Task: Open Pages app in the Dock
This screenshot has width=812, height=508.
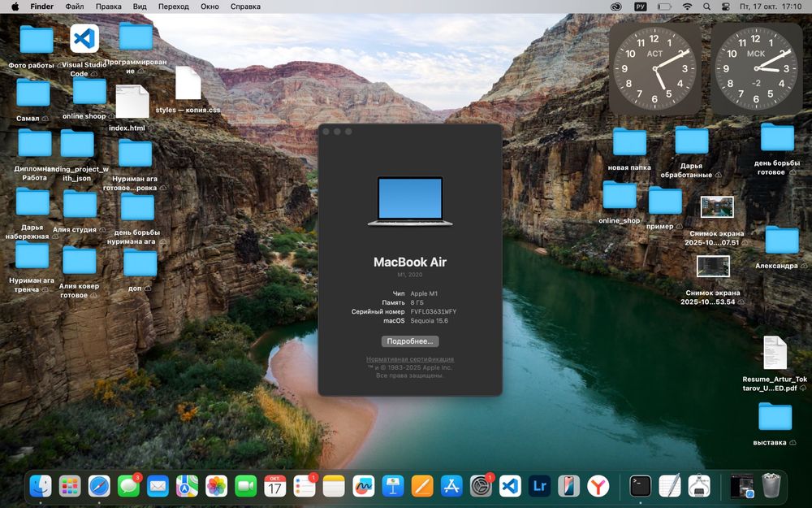Action: click(x=422, y=486)
